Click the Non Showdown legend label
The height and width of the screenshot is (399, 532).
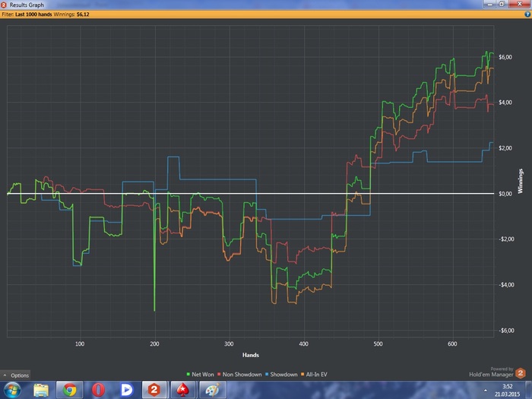(242, 374)
